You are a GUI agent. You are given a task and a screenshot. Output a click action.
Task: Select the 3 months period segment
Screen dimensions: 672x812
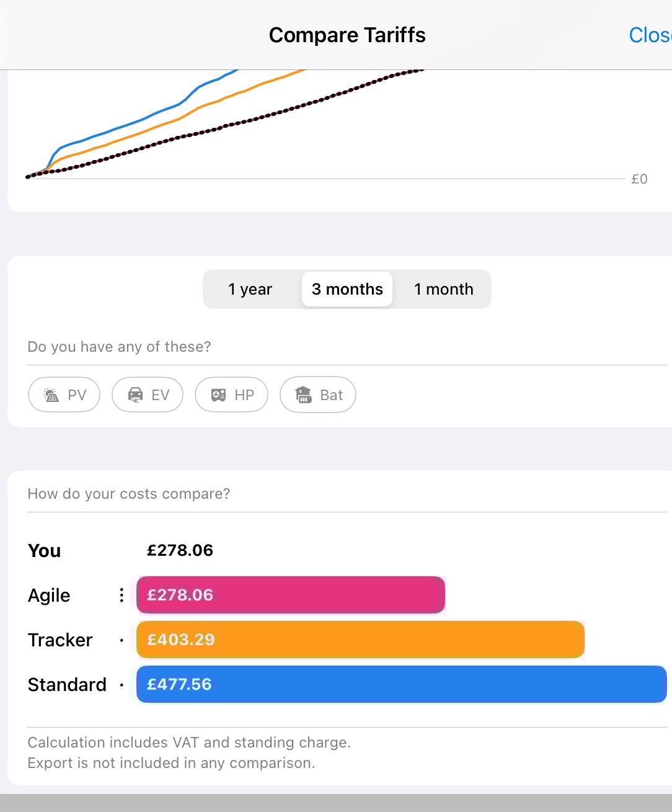tap(347, 289)
